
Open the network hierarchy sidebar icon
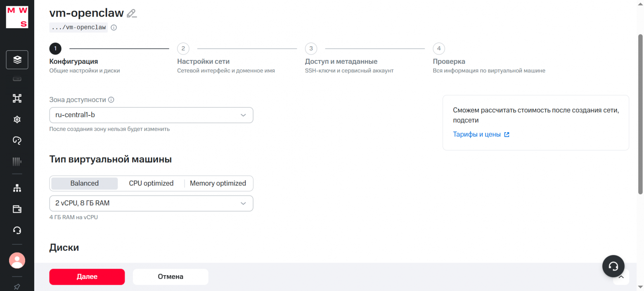(17, 188)
